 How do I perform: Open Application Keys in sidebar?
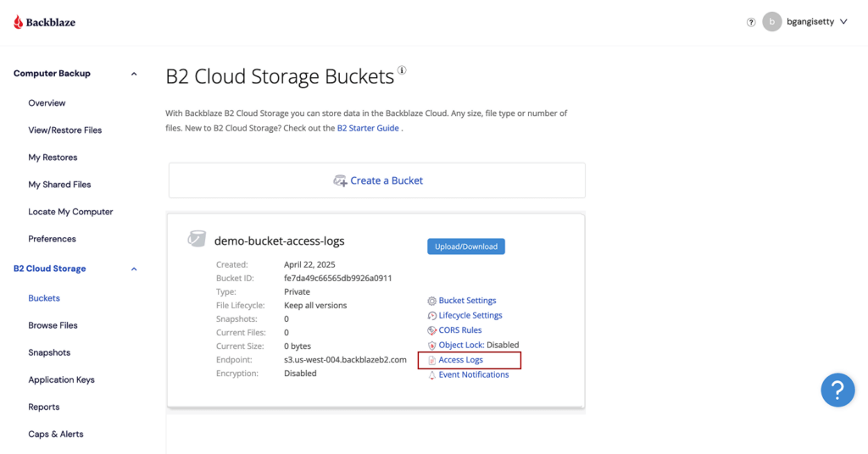tap(61, 379)
